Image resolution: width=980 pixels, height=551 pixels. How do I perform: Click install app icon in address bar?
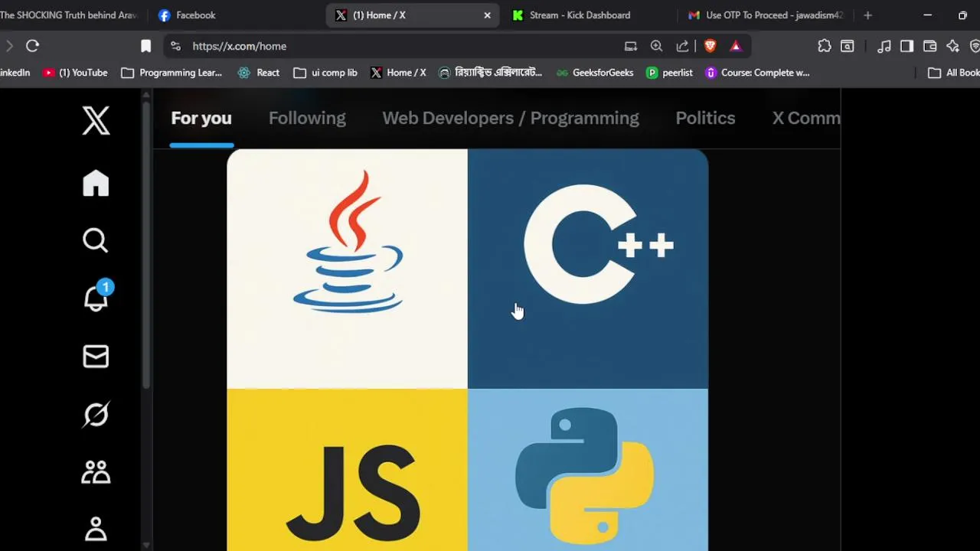[631, 46]
